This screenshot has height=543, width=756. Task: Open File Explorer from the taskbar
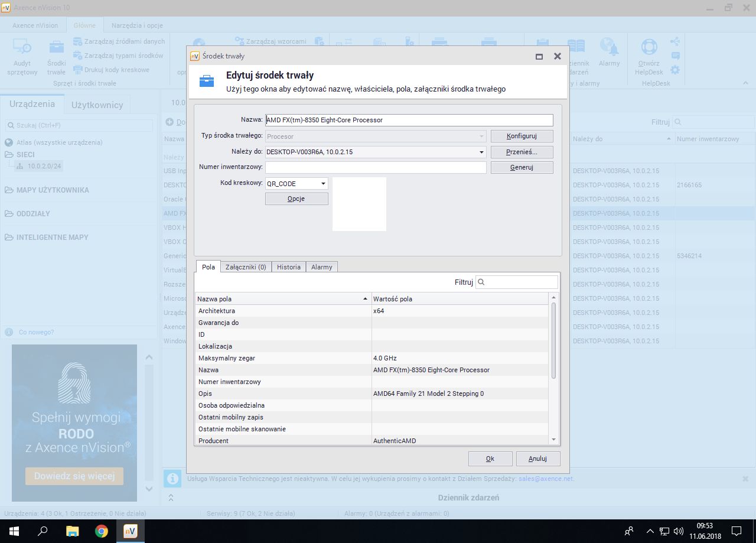72,531
